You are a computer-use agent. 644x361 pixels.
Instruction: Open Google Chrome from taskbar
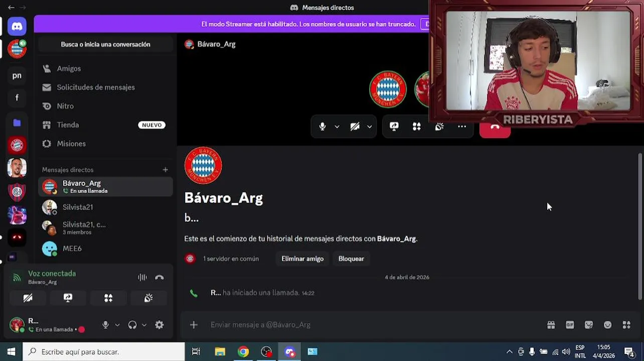(x=243, y=351)
